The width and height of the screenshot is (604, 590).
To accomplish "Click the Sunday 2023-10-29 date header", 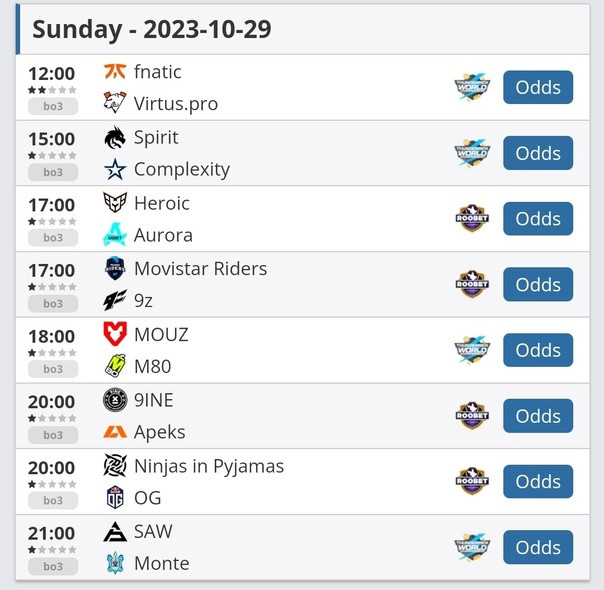I will pyautogui.click(x=151, y=29).
